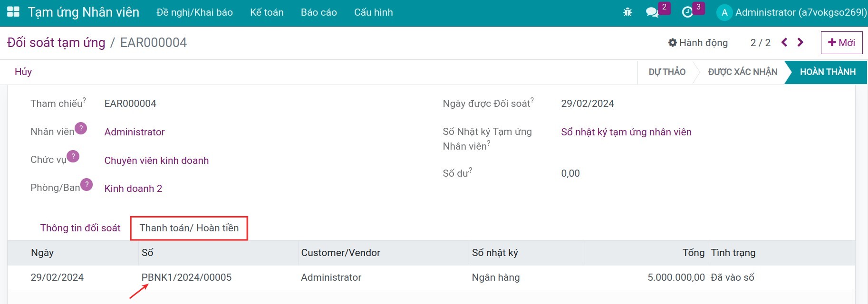868x304 pixels.
Task: Click the 5.000.000,00 total cell
Action: [x=676, y=277]
